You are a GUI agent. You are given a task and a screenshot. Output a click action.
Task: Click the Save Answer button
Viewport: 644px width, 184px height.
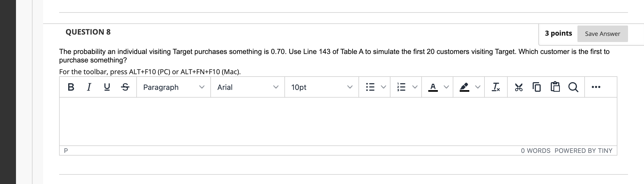coord(602,34)
